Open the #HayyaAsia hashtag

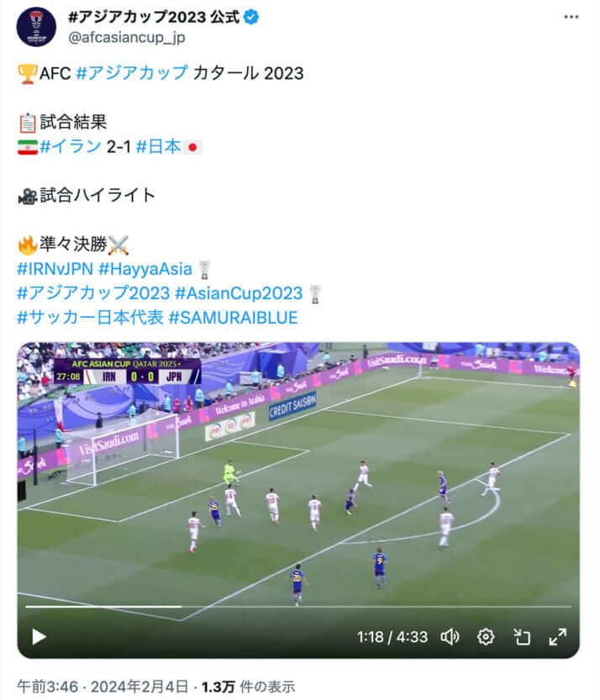click(x=145, y=269)
